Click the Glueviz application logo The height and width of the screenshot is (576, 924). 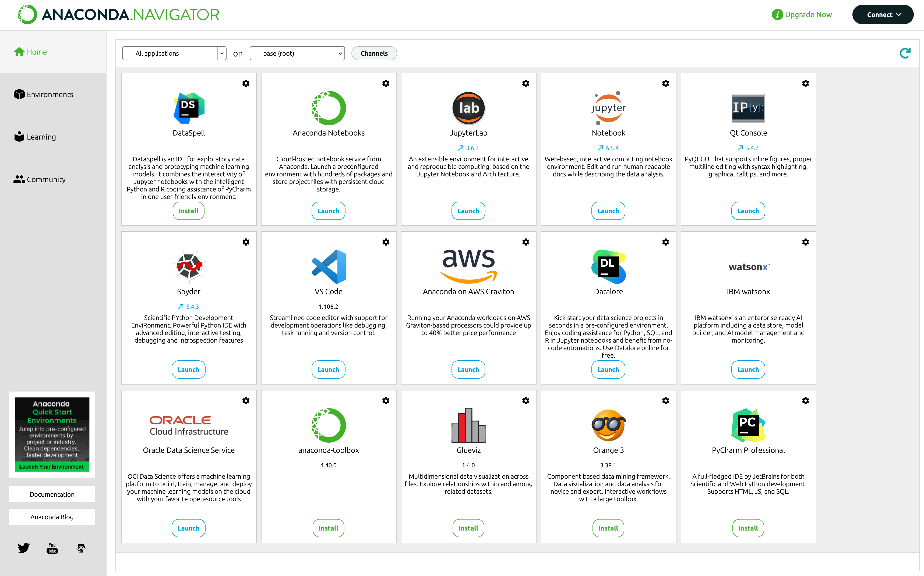pos(468,425)
